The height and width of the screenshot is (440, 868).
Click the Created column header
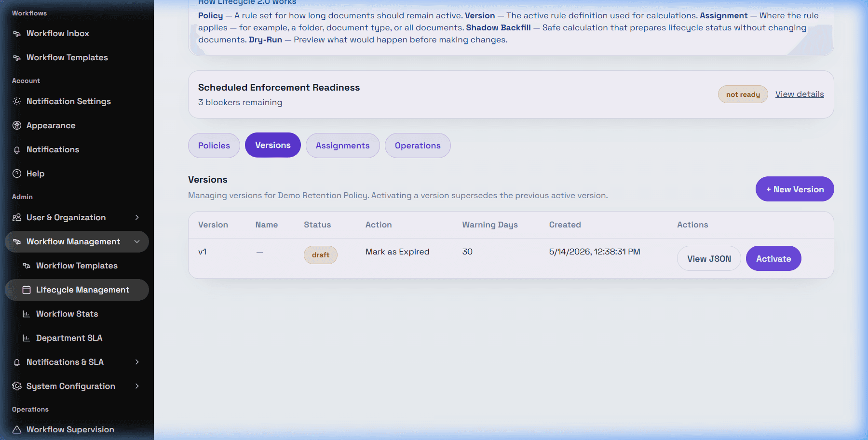tap(565, 225)
